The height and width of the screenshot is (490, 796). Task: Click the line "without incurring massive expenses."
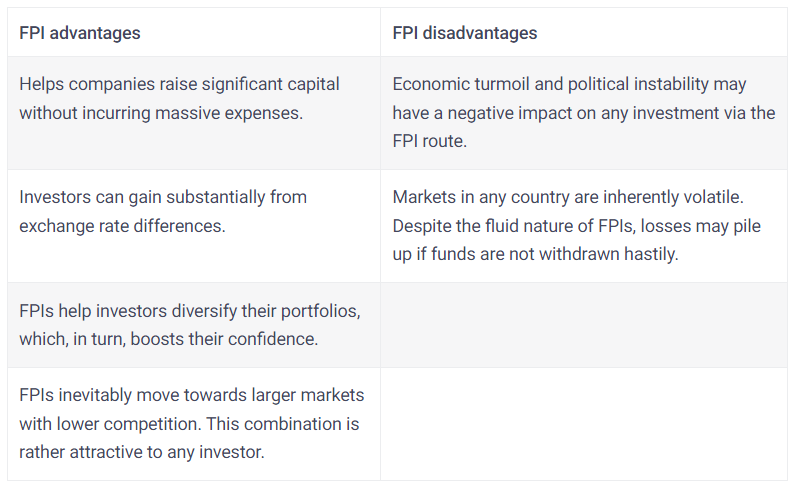(160, 113)
